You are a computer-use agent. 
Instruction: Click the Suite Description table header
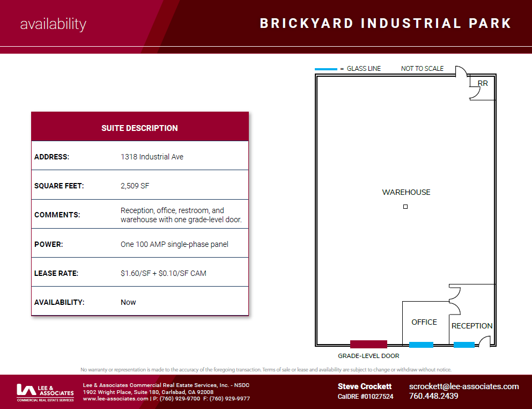[139, 128]
